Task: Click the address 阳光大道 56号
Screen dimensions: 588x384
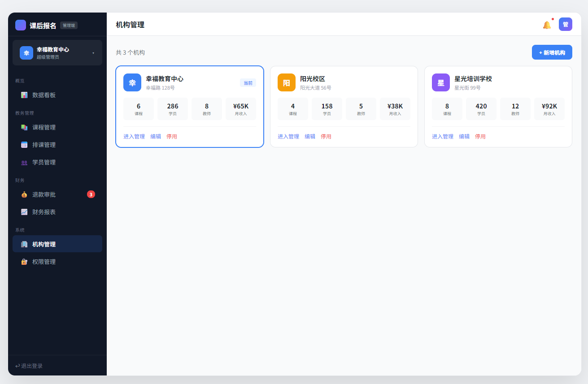Action: coord(316,88)
